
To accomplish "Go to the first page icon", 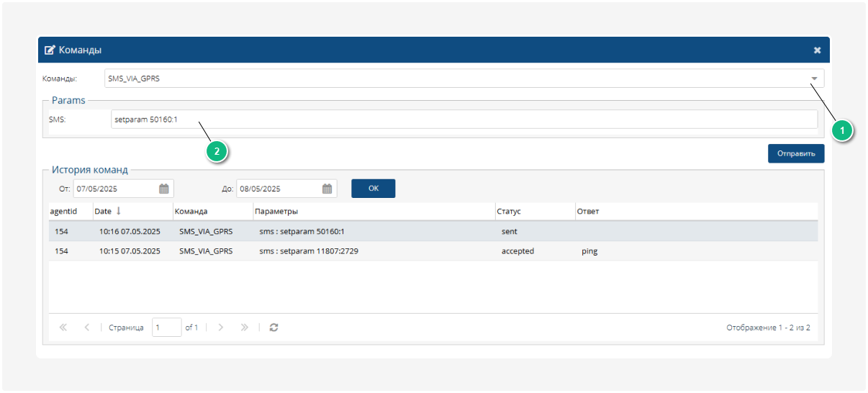I will (63, 327).
